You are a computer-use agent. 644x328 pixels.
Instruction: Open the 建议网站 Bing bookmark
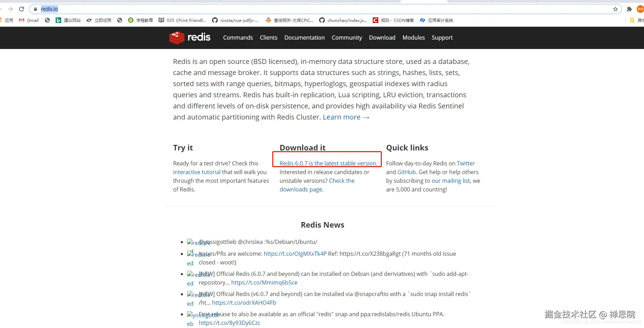[x=68, y=20]
